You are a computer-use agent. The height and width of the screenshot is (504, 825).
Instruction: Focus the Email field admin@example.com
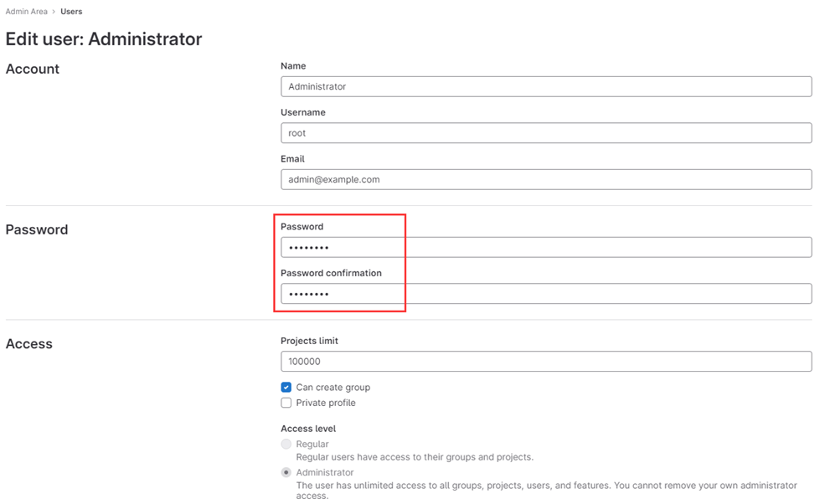(546, 179)
